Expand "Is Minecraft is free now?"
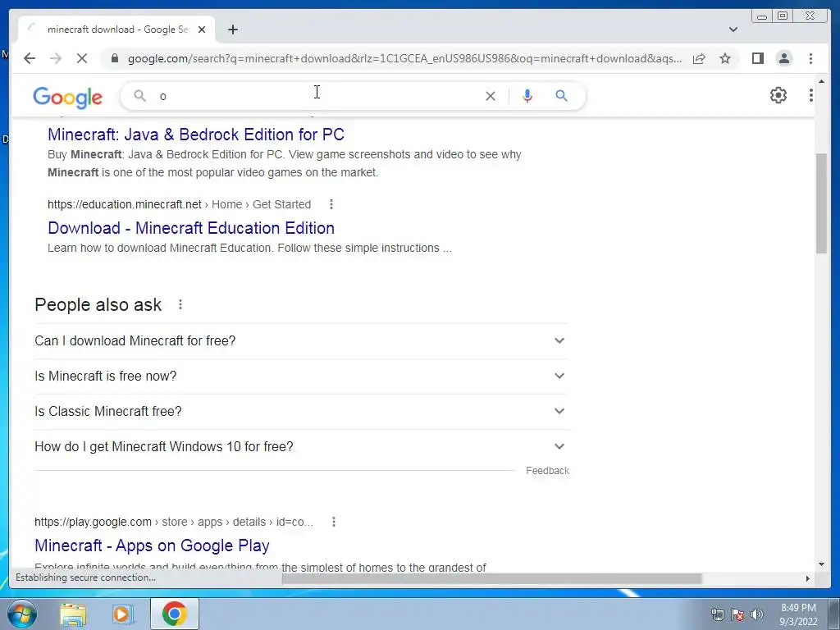This screenshot has height=630, width=840. click(300, 376)
